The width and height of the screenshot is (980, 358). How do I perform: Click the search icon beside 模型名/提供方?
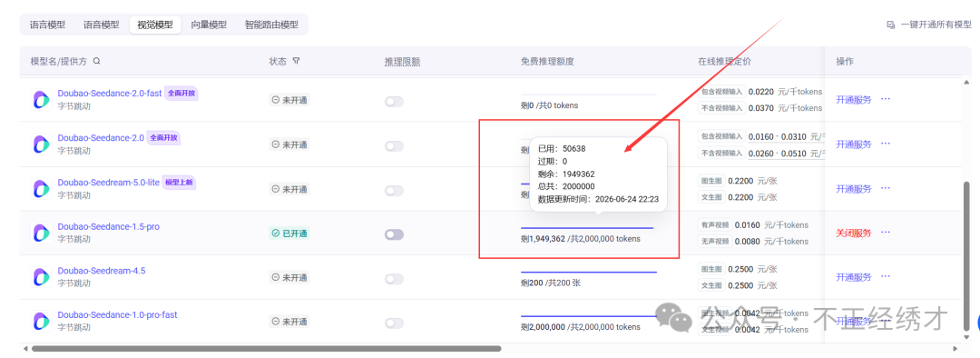click(97, 62)
